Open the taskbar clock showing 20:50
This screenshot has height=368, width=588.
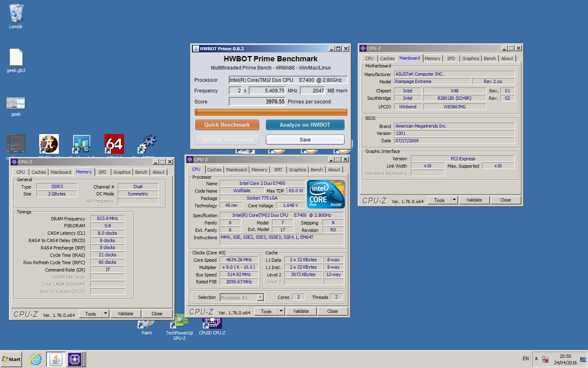click(565, 359)
